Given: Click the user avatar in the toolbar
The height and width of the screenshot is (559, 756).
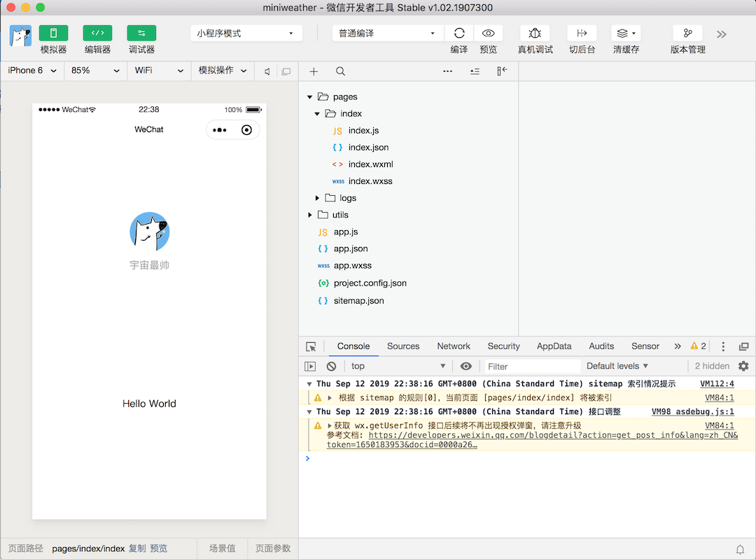Looking at the screenshot, I should click(x=21, y=36).
